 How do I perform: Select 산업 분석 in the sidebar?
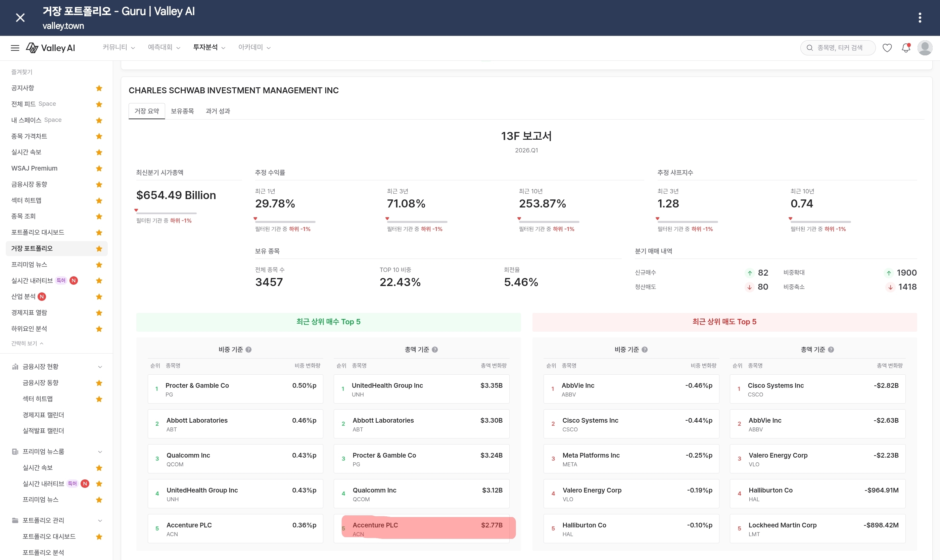23,296
